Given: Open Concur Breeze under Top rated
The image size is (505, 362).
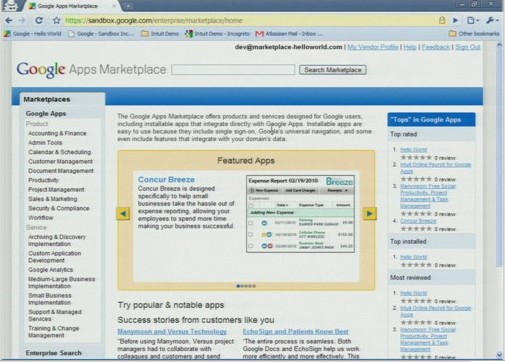Looking at the screenshot, I should coord(418,221).
